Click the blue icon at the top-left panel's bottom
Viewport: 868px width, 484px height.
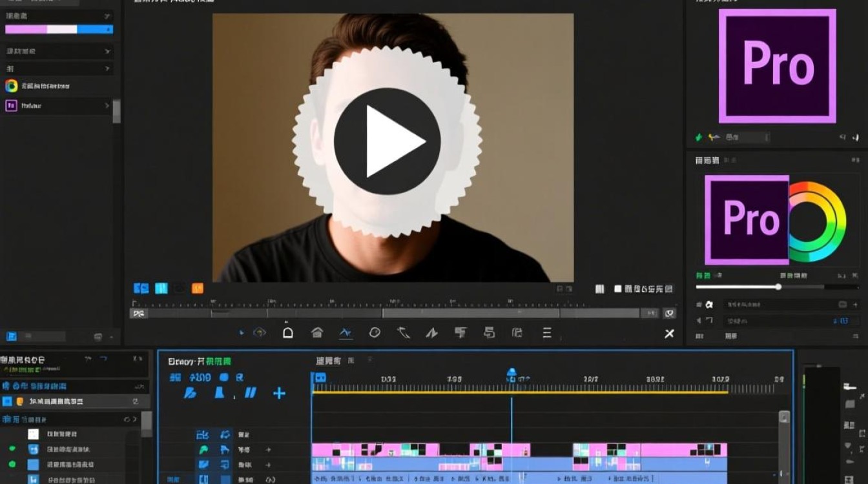click(x=12, y=336)
